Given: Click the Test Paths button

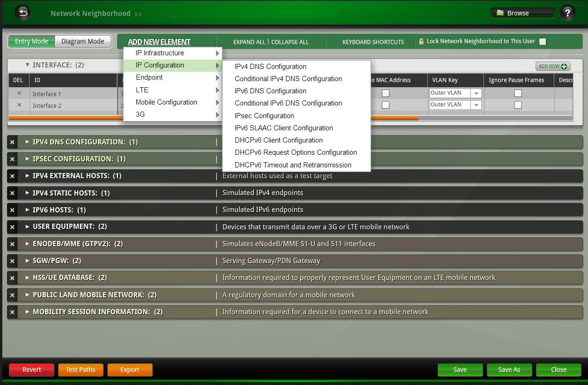Looking at the screenshot, I should point(81,370).
